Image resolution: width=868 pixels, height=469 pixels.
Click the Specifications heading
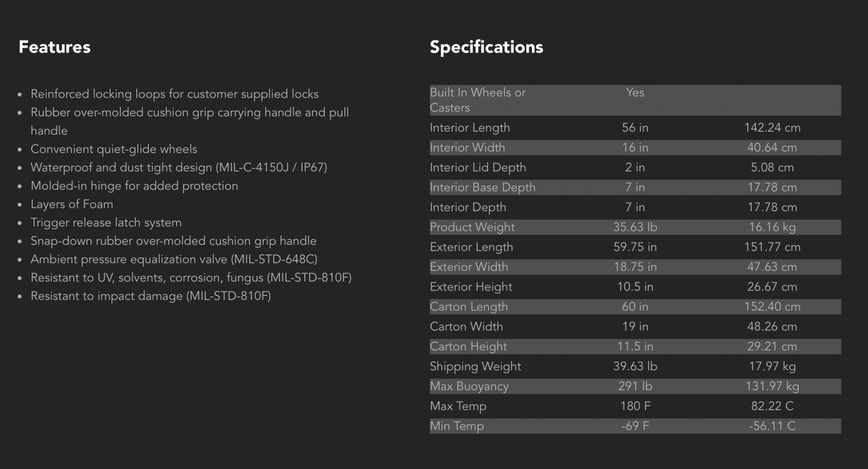pos(486,47)
